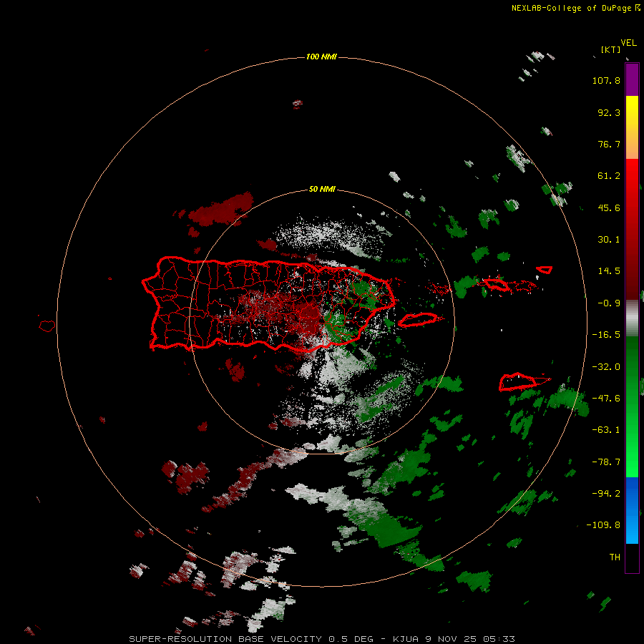Click the -78.7 scale value
This screenshot has width=644, height=644.
pos(606,462)
